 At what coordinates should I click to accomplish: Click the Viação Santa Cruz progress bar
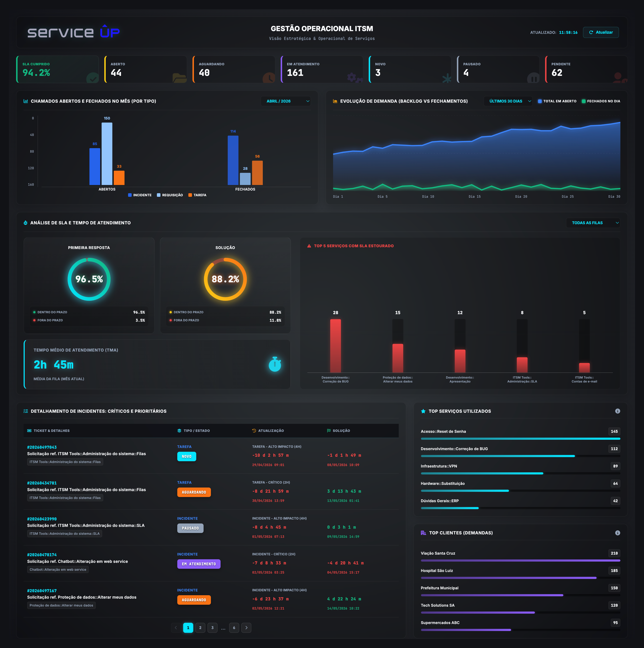click(x=520, y=561)
